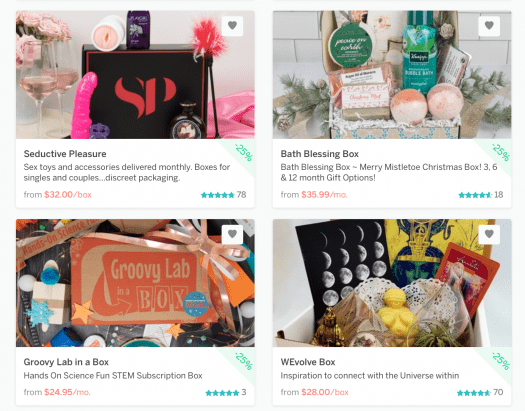Open the Groovy Lab product image
Viewport: 525px width, 411px height.
[x=135, y=283]
